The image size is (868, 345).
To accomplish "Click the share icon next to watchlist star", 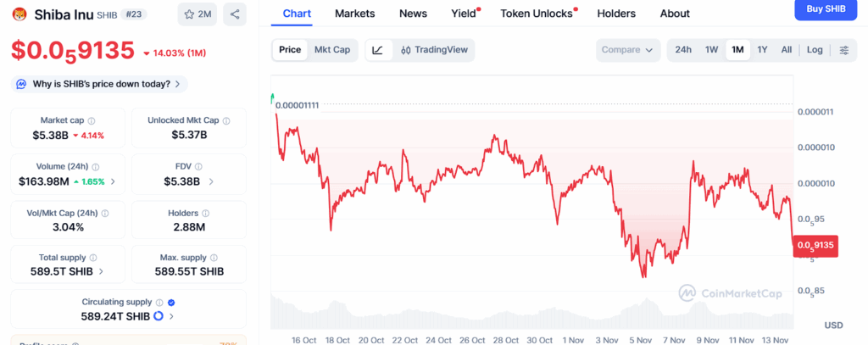I will 235,14.
